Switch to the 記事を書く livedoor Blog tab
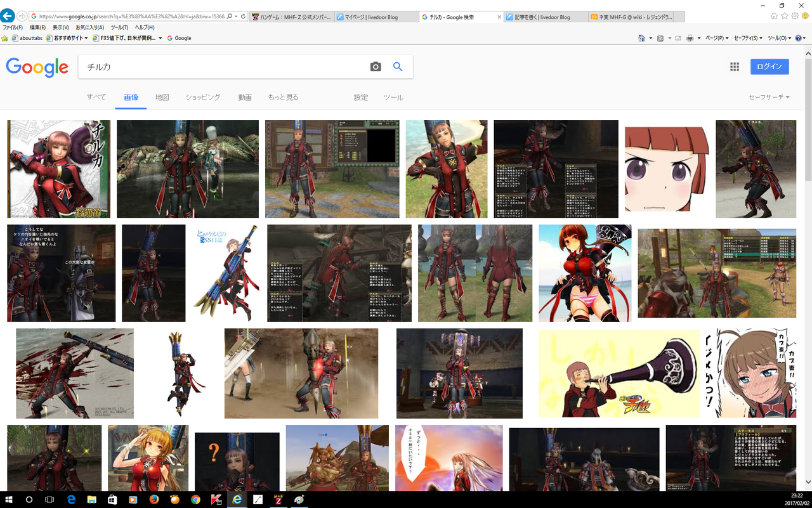The image size is (812, 508). click(x=546, y=17)
